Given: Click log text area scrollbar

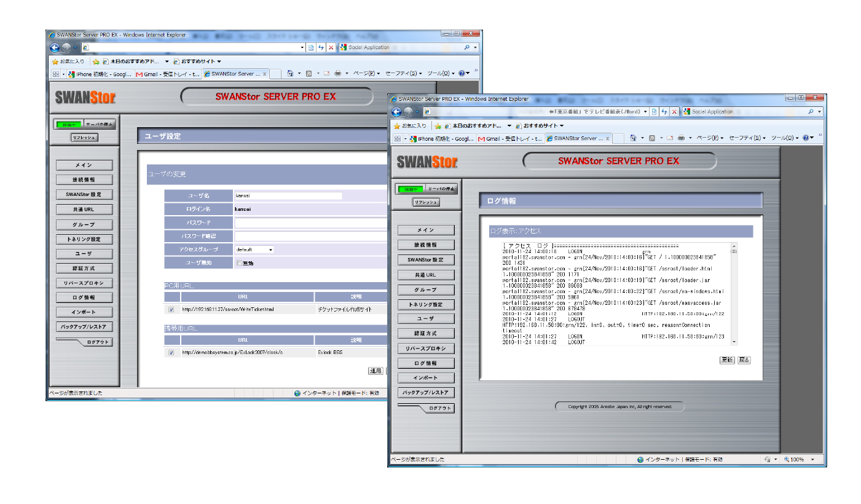Looking at the screenshot, I should point(734,294).
